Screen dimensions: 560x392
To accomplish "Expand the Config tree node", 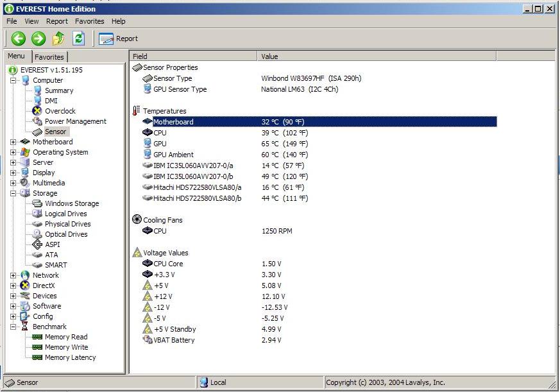I will tap(13, 316).
